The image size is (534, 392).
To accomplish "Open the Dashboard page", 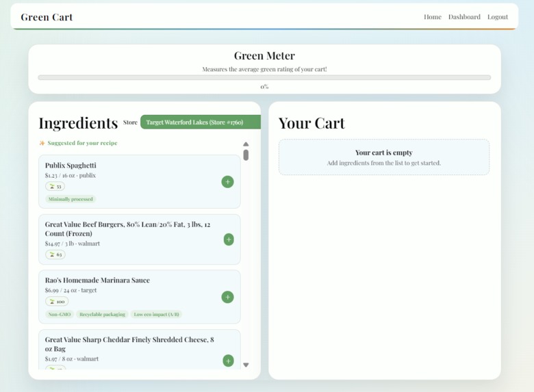I will pos(464,17).
